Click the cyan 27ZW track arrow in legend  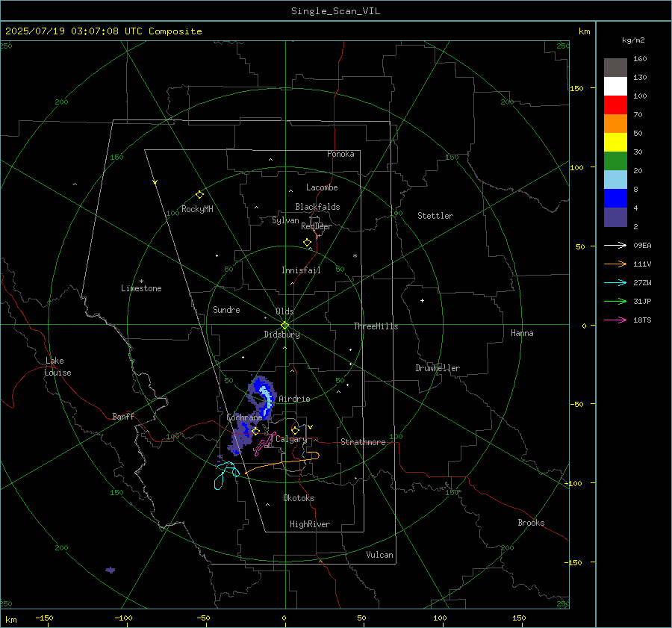pos(615,282)
